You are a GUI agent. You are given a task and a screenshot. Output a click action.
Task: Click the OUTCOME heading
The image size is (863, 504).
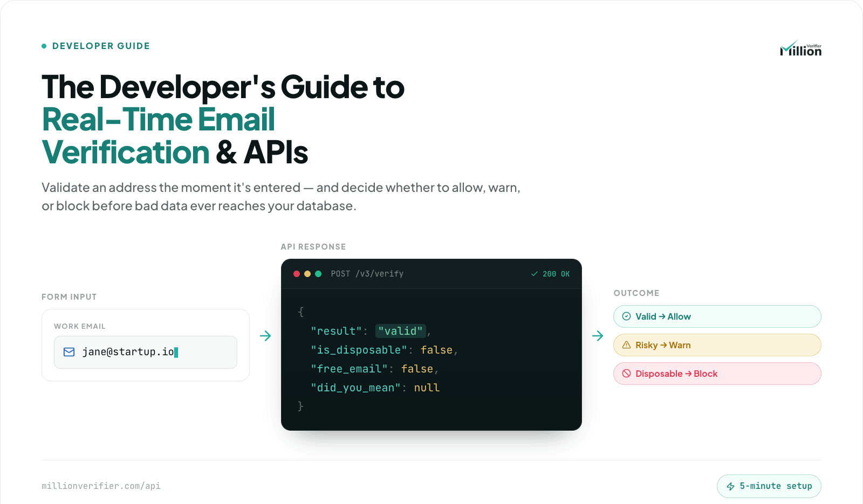(x=636, y=293)
